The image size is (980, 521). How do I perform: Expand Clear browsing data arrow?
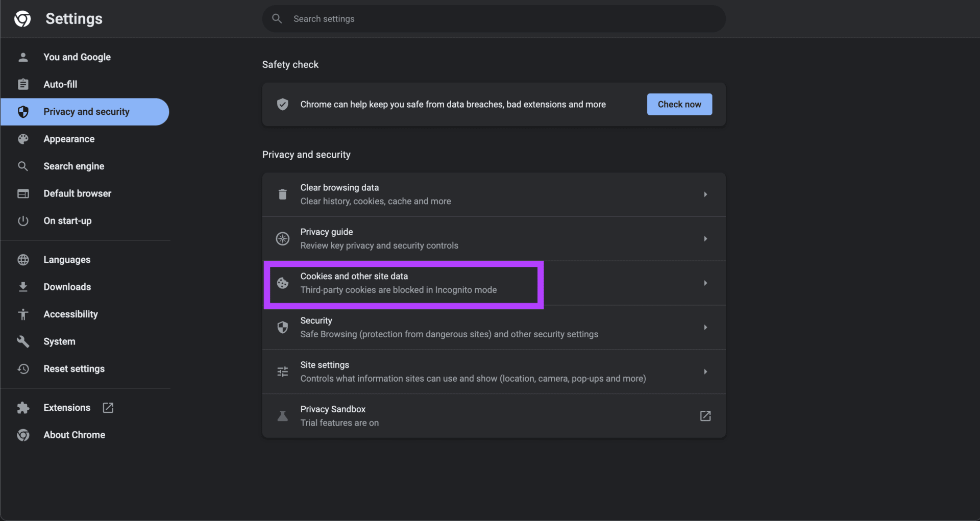click(705, 194)
